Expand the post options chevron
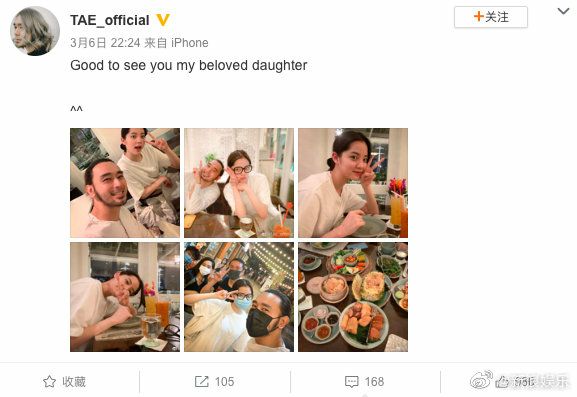The height and width of the screenshot is (397, 577). (x=563, y=11)
